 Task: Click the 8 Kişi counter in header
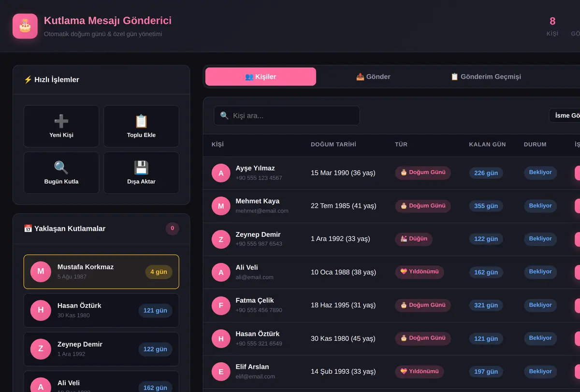click(552, 26)
